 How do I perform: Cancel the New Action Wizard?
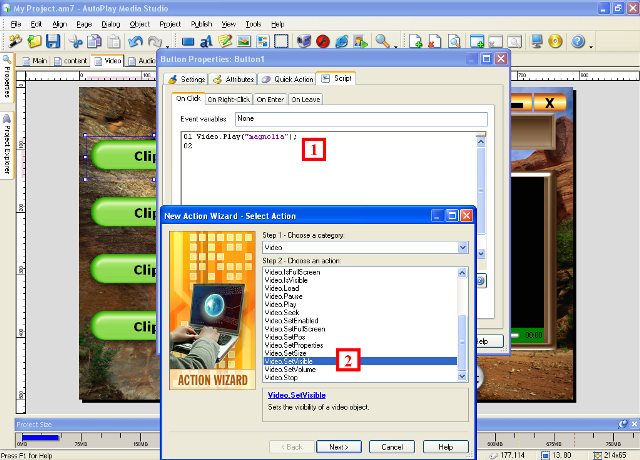(391, 446)
